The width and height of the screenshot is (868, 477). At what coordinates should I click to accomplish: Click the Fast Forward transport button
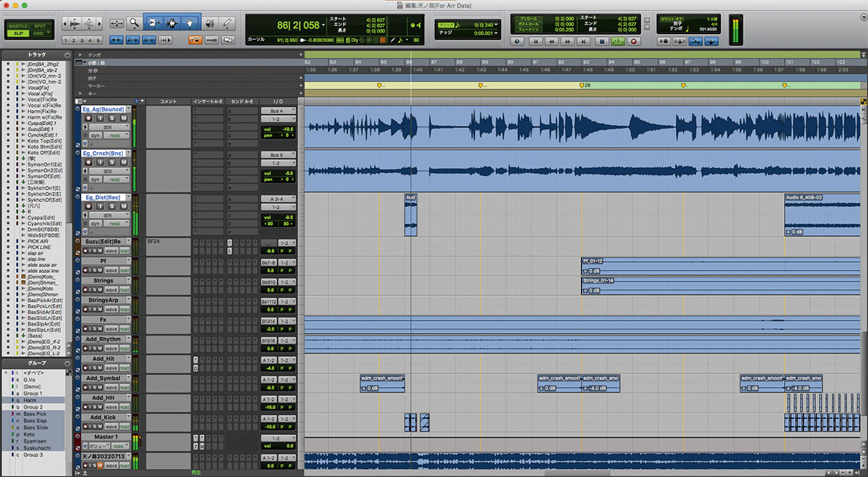[567, 41]
